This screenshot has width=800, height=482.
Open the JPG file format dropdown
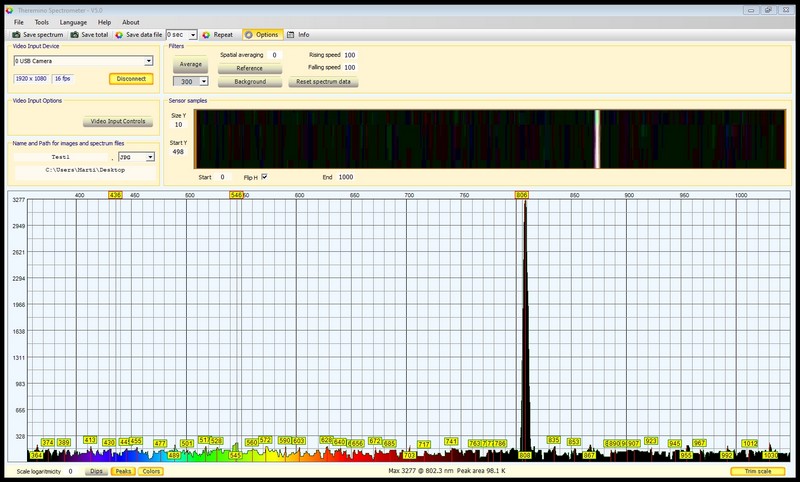point(150,156)
